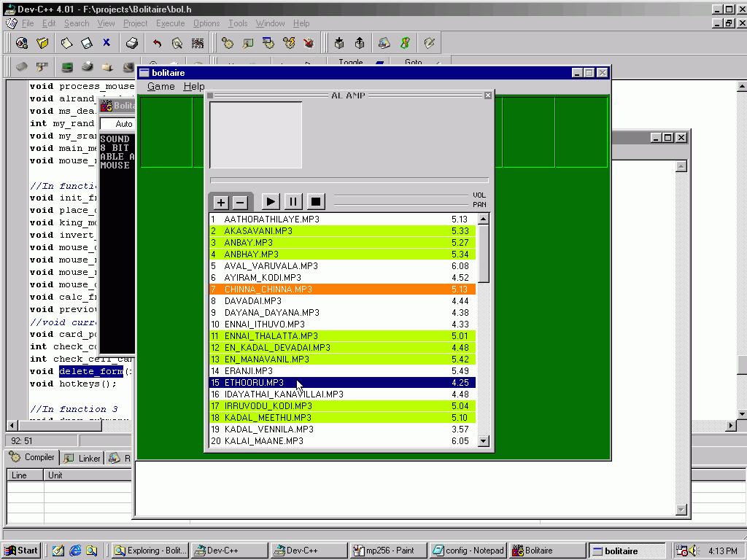The height and width of the screenshot is (560, 747).
Task: Open config in Notepad from the taskbar
Action: (467, 550)
